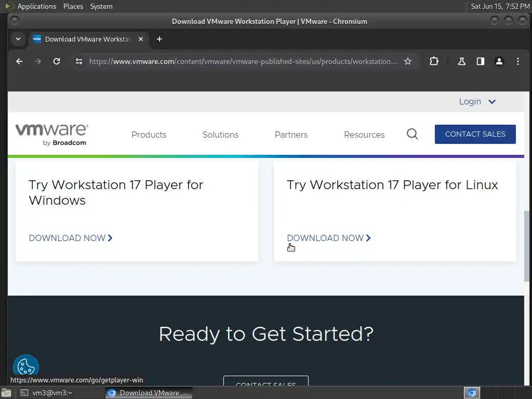Expand the Login dropdown
532x399 pixels.
[x=477, y=101]
